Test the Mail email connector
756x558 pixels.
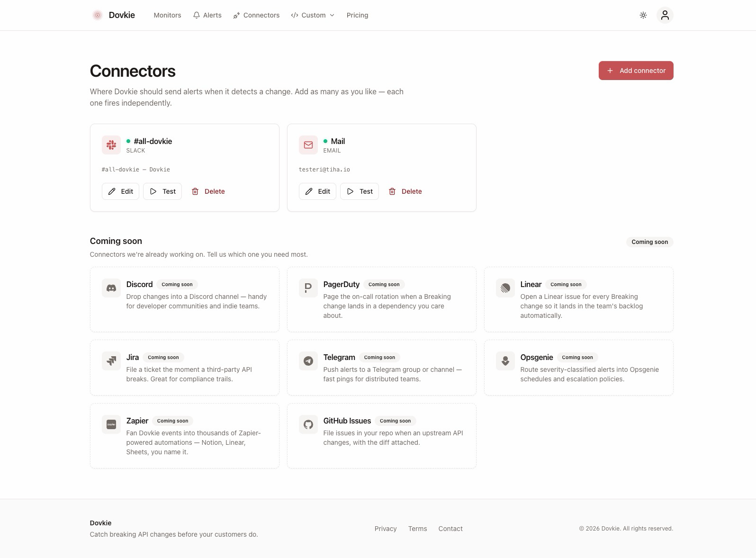pos(360,191)
